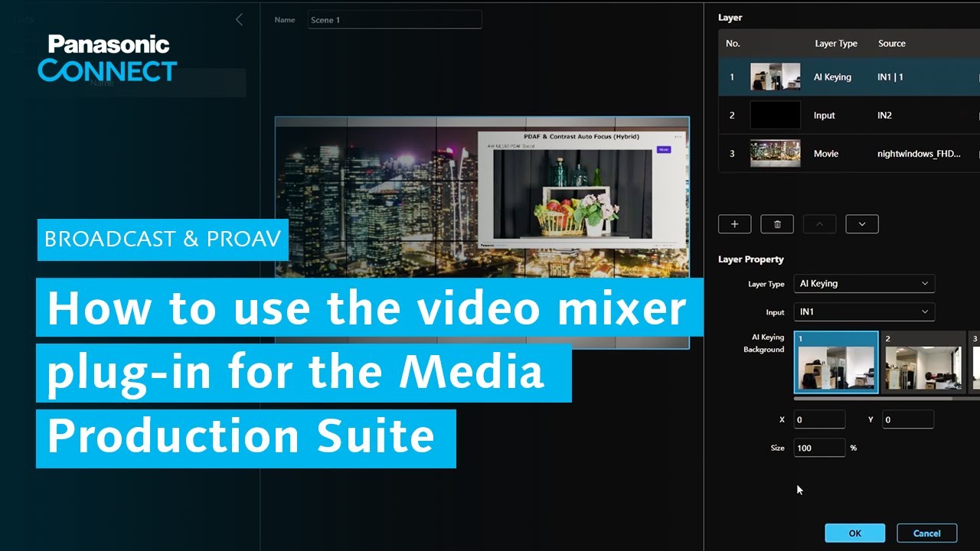Click the scene preview canvas
980x551 pixels.
(x=482, y=232)
